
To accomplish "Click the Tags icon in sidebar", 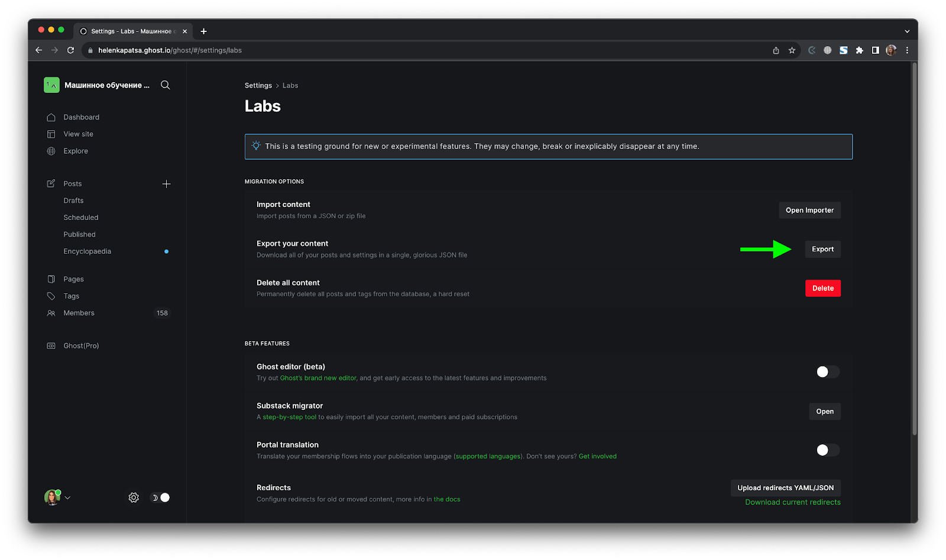I will click(x=51, y=296).
